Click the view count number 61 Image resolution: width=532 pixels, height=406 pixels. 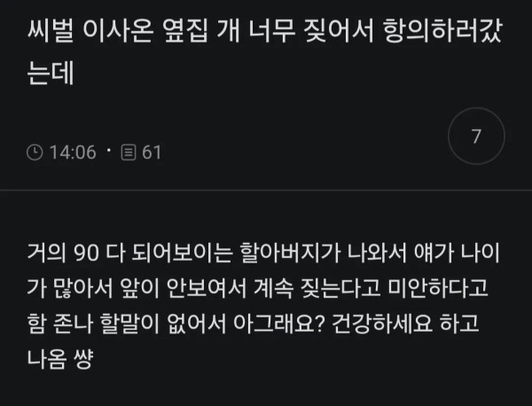(152, 152)
